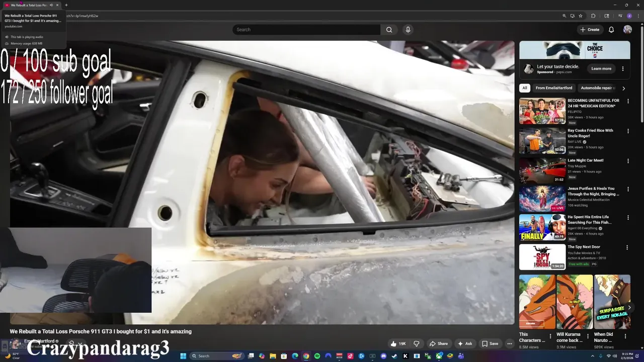
Task: Show hidden system tray icons
Action: tap(592, 356)
